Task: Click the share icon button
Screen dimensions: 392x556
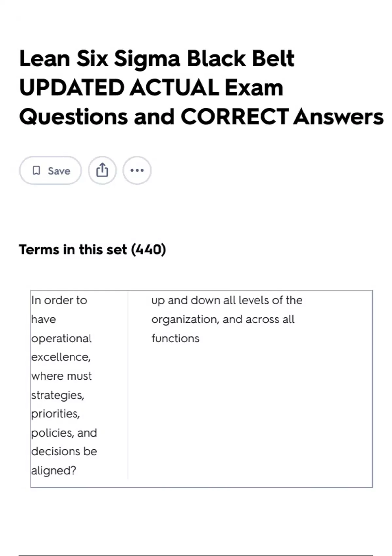Action: 102,170
